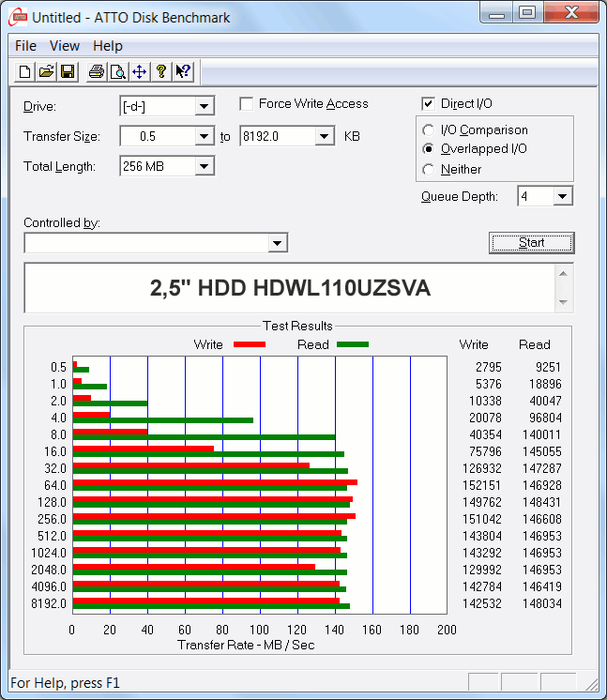Minimize the ATTO Disk Benchmark window
The height and width of the screenshot is (700, 607).
pos(496,12)
